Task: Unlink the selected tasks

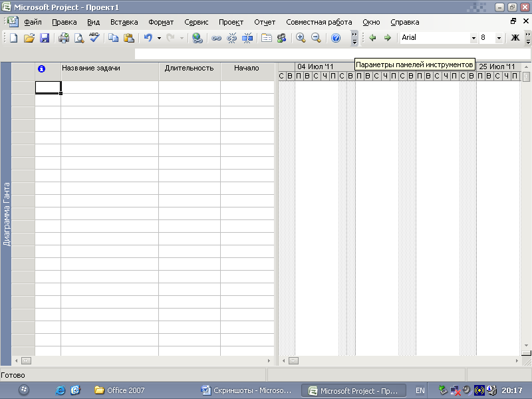Action: [231, 38]
